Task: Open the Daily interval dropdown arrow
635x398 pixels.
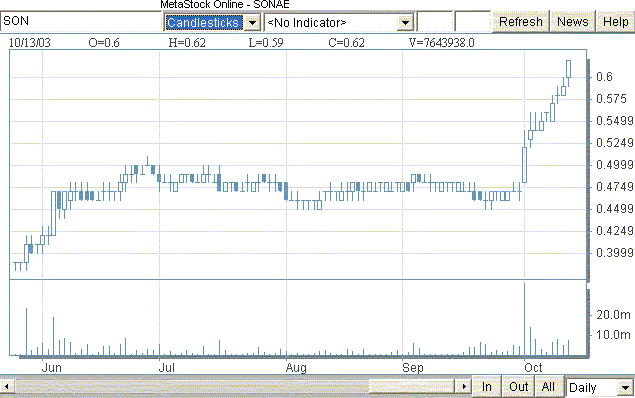Action: coord(625,387)
